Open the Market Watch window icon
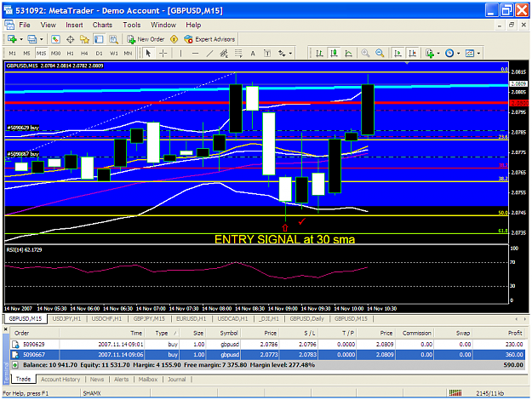Screen dimensions: 532x400 pyautogui.click(x=55, y=39)
